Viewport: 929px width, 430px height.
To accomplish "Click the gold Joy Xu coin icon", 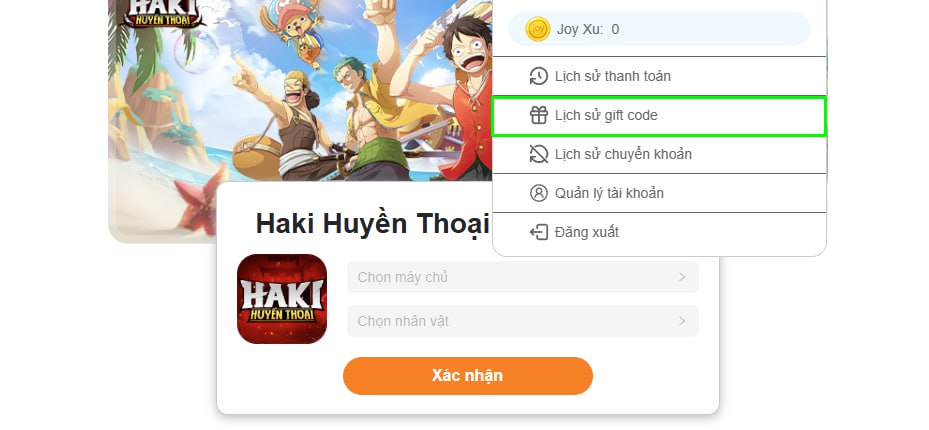I will pyautogui.click(x=538, y=29).
